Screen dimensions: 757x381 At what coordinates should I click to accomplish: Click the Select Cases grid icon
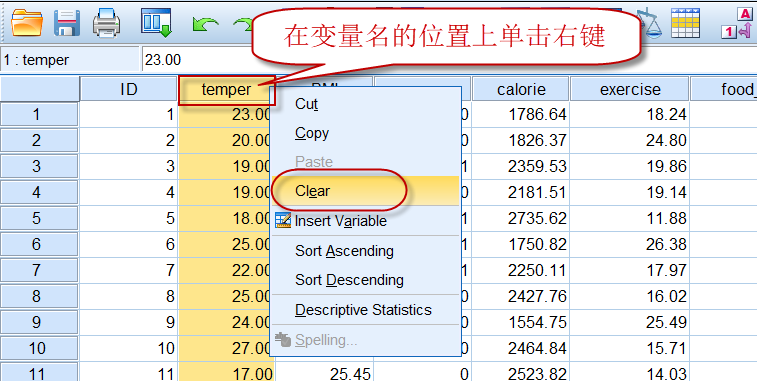click(685, 22)
